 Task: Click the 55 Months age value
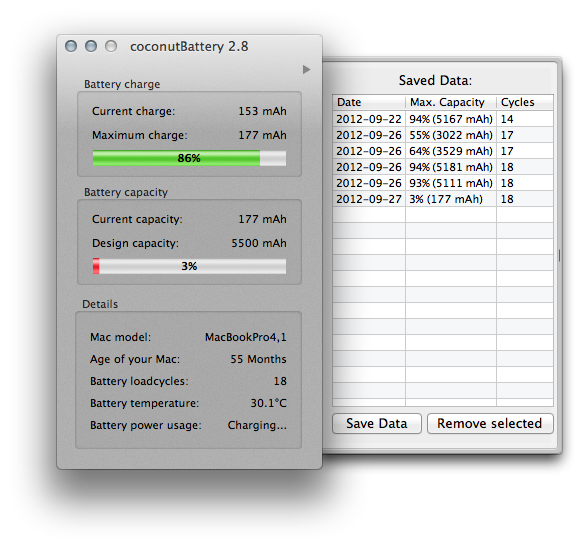pyautogui.click(x=258, y=359)
